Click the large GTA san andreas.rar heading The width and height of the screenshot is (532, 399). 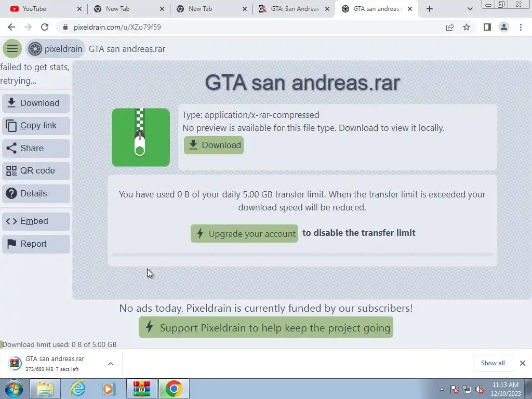[x=302, y=83]
